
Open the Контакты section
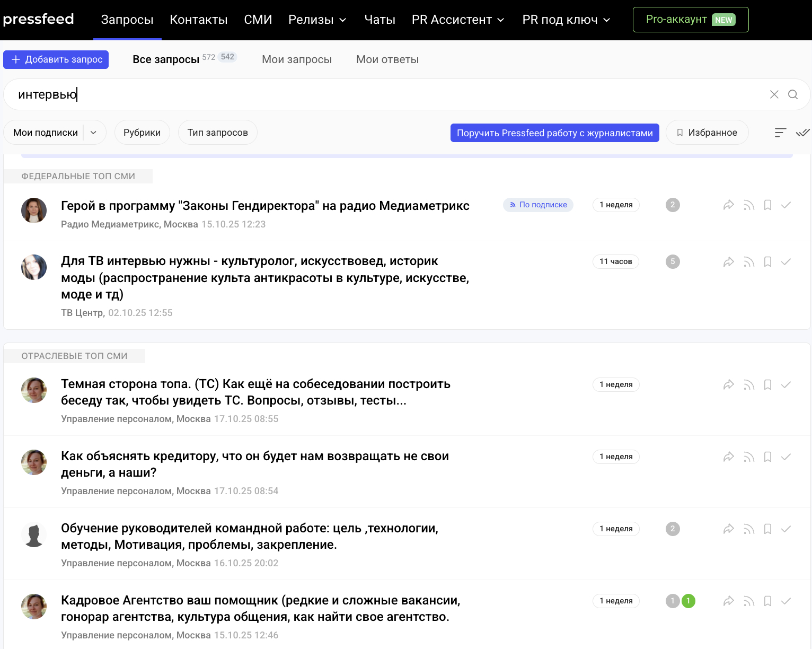pyautogui.click(x=198, y=20)
